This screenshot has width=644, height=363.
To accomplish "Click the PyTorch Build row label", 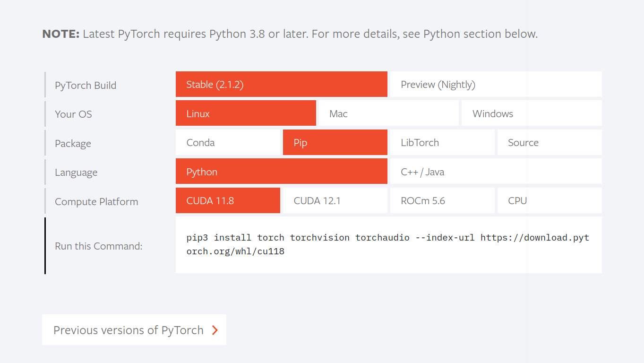I will pyautogui.click(x=86, y=86).
